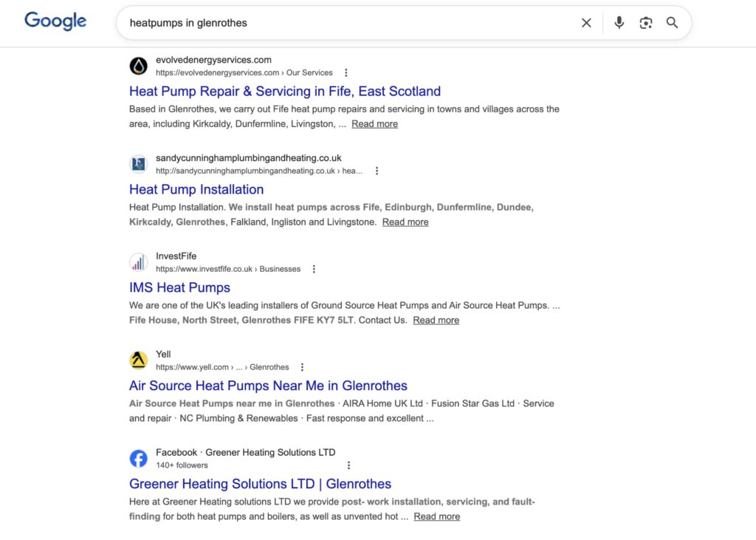Screen dimensions: 756x540
Task: Click the Yell favicon icon
Action: tap(139, 360)
